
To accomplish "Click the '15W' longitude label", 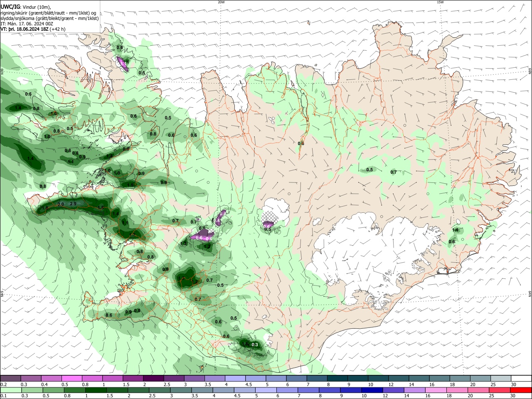I will [x=440, y=2].
